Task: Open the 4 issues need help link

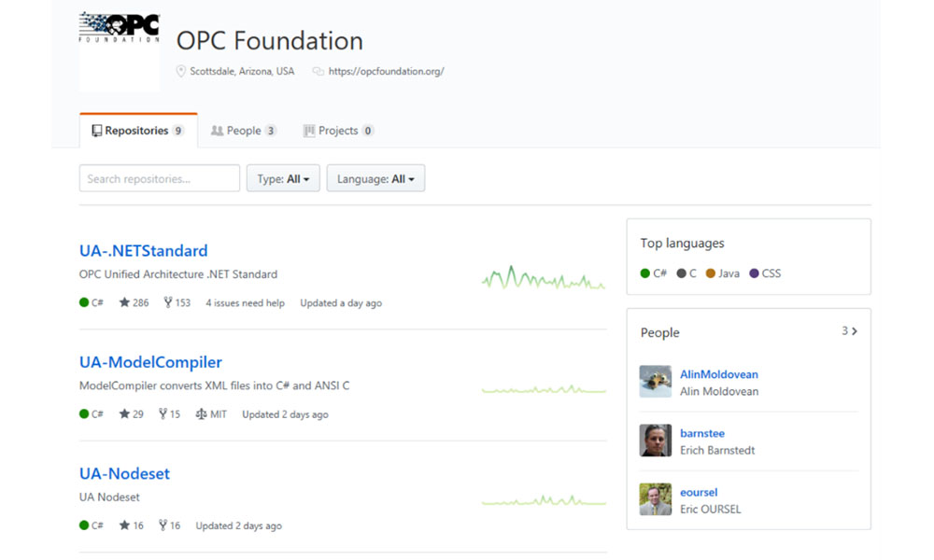Action: click(245, 303)
